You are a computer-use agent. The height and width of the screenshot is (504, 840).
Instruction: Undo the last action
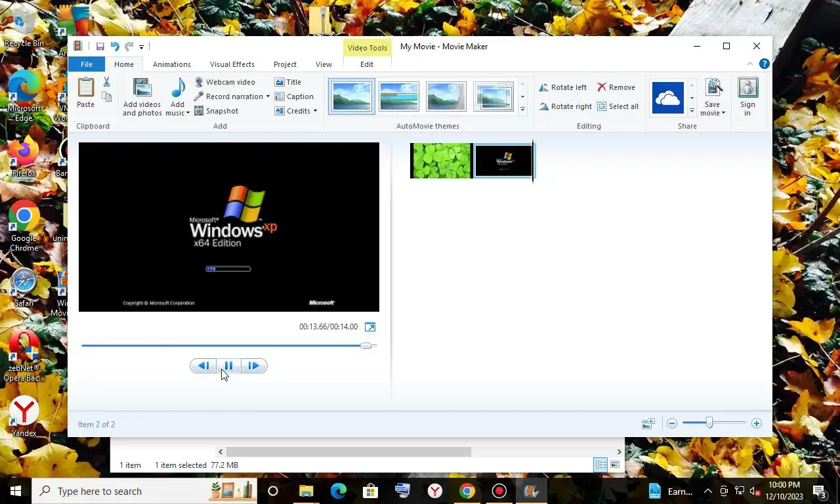point(115,47)
